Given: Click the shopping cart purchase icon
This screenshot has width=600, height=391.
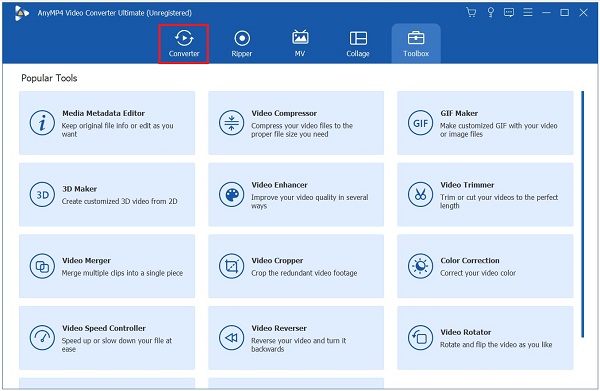Looking at the screenshot, I should 471,13.
